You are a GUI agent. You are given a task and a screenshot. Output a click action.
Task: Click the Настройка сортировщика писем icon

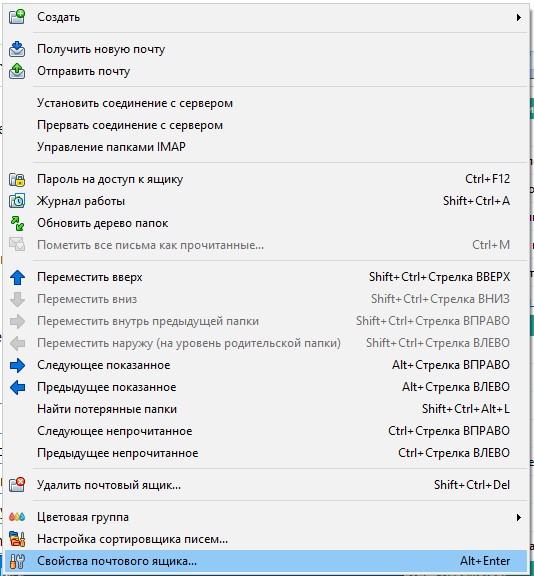[x=17, y=539]
